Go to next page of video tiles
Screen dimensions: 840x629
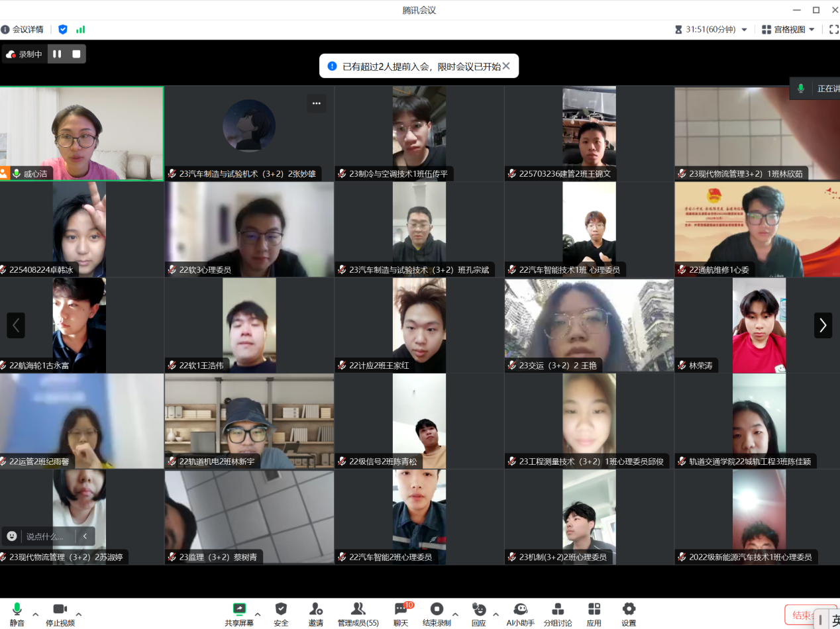[823, 325]
